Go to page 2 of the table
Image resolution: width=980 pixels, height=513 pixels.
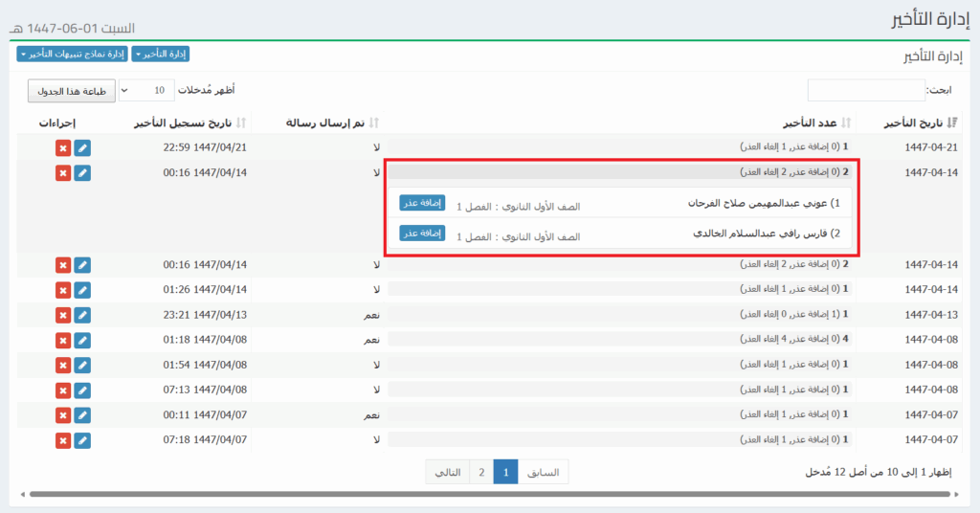point(481,472)
